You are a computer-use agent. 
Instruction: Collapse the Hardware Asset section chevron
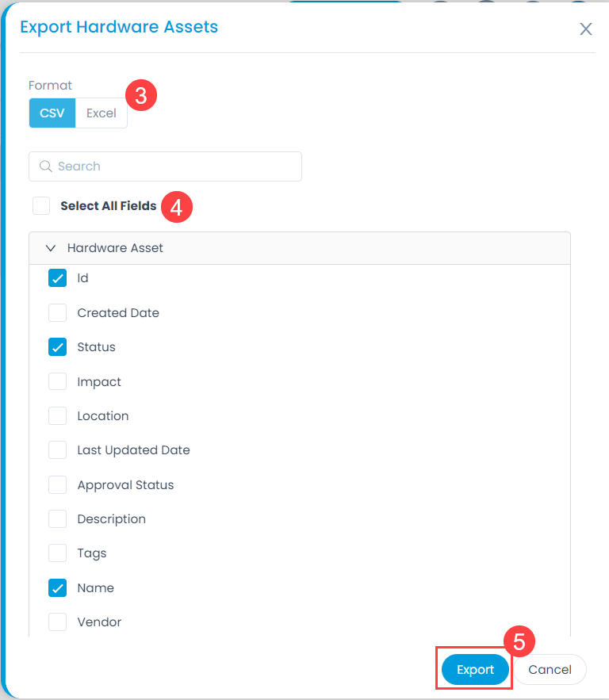[51, 248]
